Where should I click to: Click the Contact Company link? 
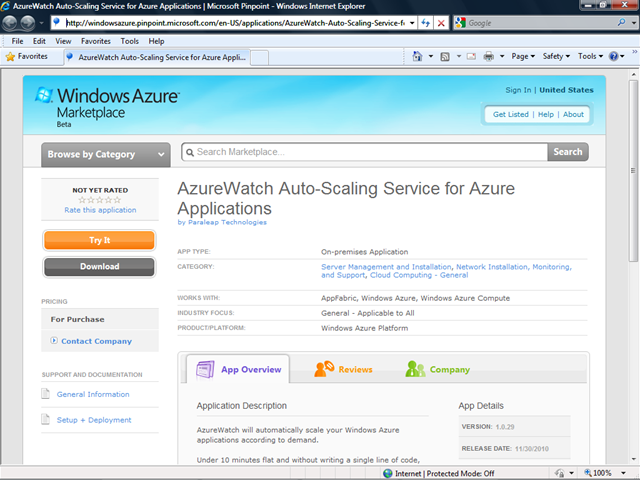coord(96,341)
